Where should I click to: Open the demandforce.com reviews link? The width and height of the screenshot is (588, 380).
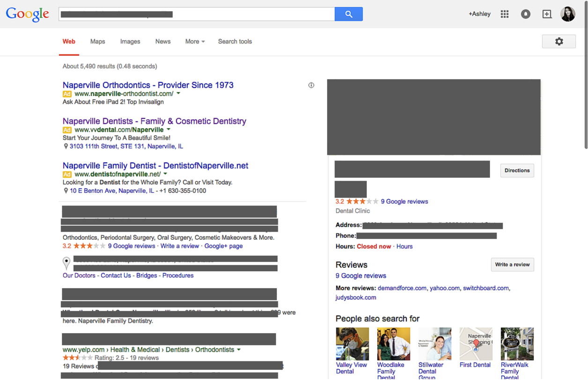click(402, 288)
